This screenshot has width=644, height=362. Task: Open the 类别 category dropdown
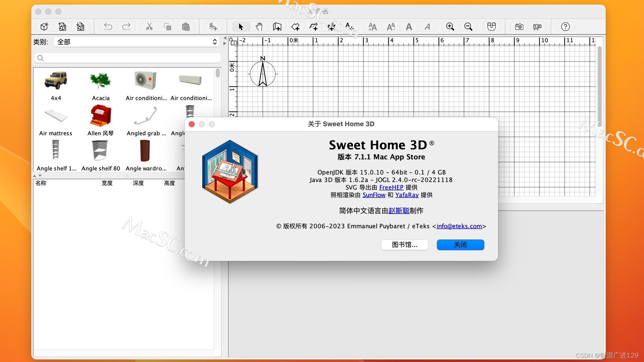click(x=137, y=42)
